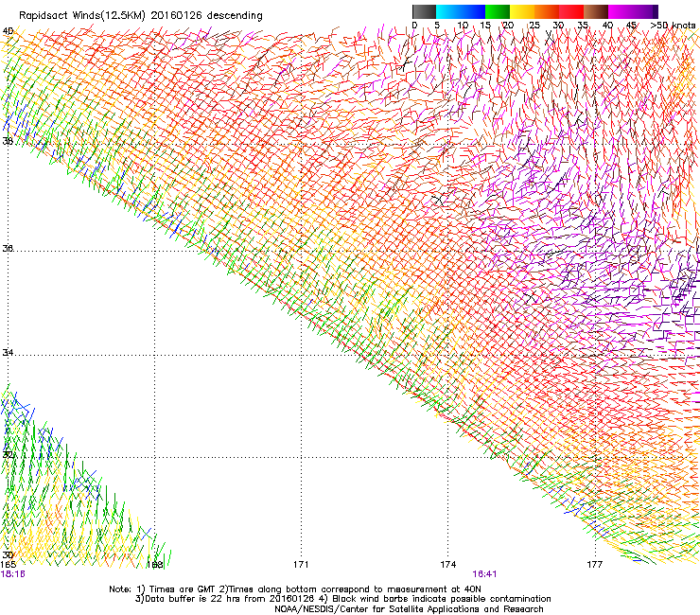Click the magenta-purple 40-50 knots legend segment

pos(633,11)
